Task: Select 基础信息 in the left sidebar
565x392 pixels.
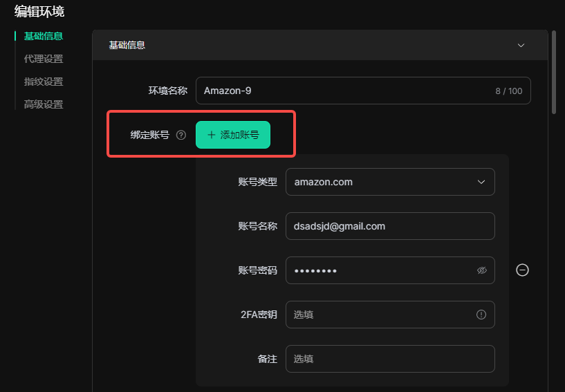Action: click(x=44, y=36)
